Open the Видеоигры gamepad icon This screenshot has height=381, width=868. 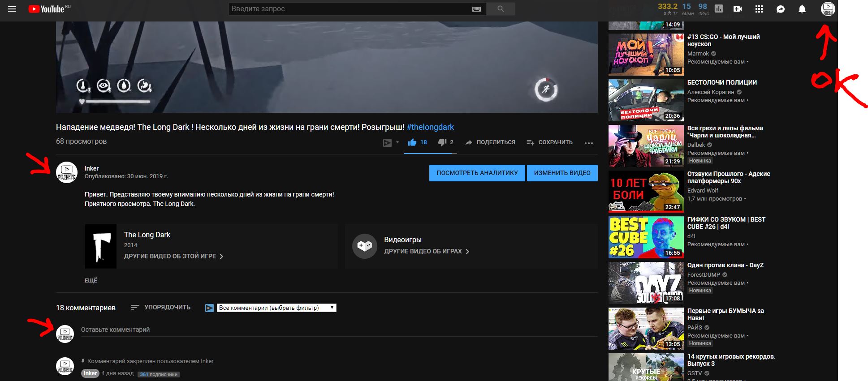(365, 246)
